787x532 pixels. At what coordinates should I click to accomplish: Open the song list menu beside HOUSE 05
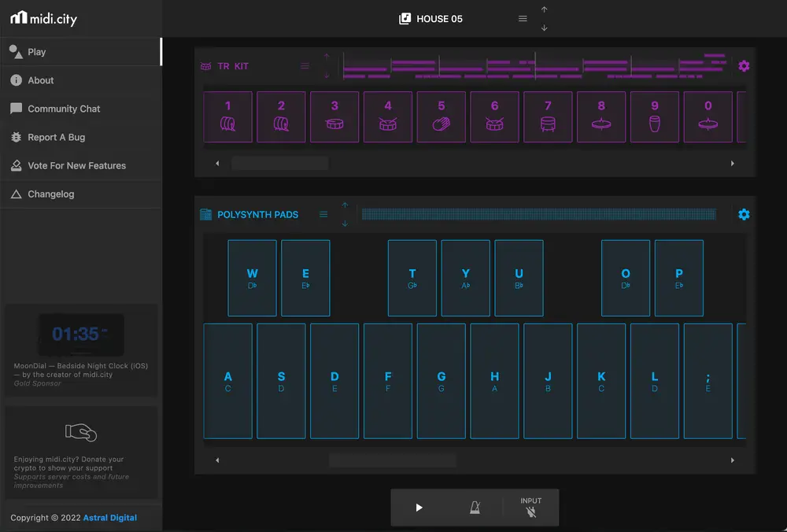pyautogui.click(x=522, y=18)
